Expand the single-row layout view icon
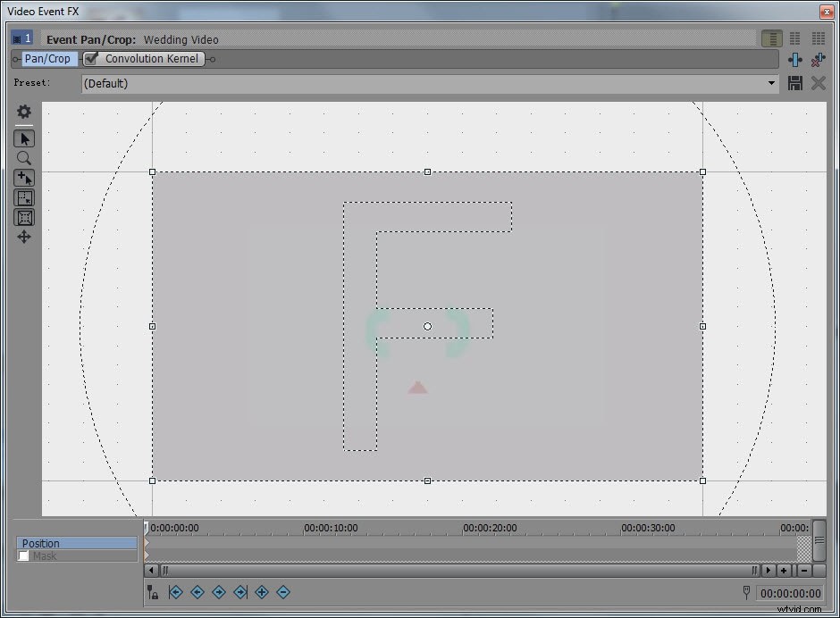This screenshot has width=840, height=618. pos(770,38)
